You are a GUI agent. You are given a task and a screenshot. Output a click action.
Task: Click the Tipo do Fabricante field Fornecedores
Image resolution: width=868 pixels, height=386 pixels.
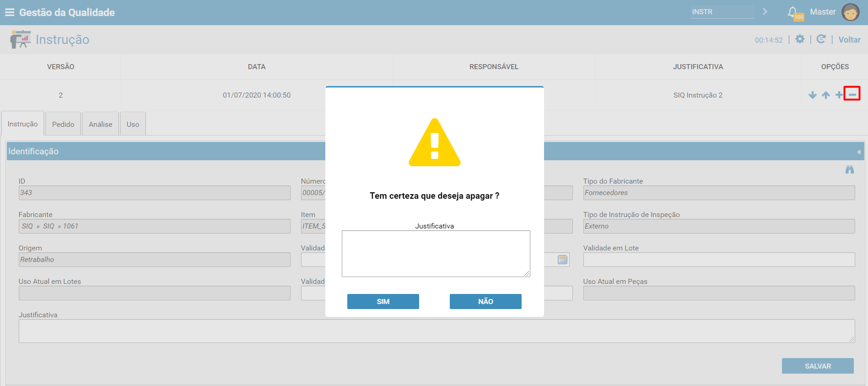tap(719, 193)
